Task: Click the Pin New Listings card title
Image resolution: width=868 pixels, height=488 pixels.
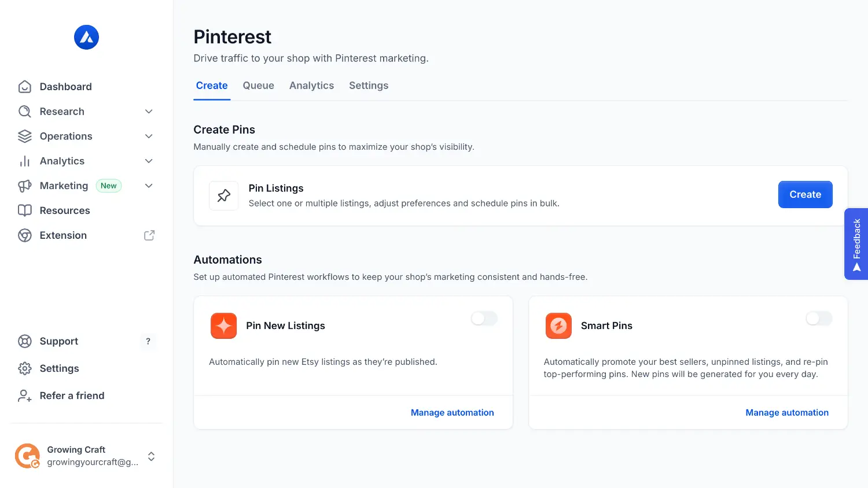Action: pyautogui.click(x=285, y=326)
